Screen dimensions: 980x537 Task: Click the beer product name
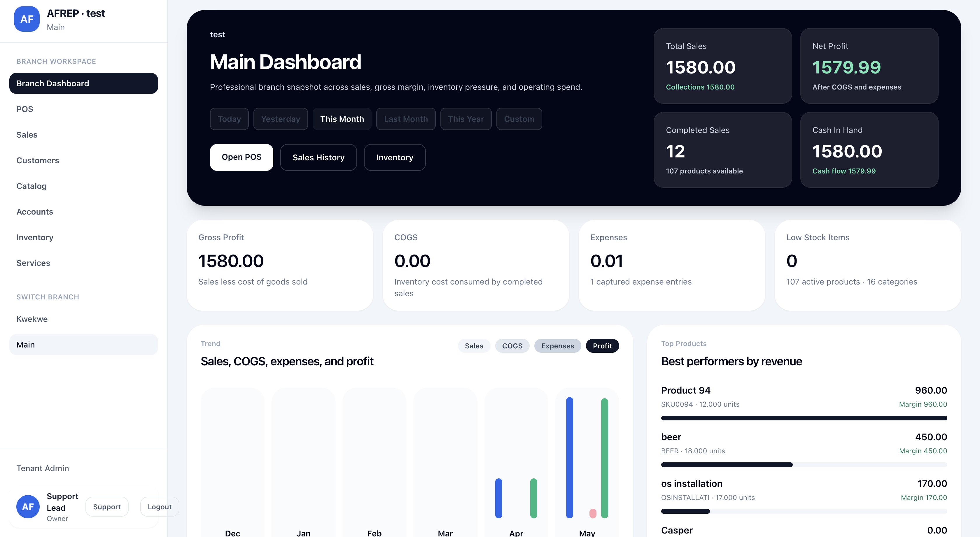pyautogui.click(x=671, y=437)
